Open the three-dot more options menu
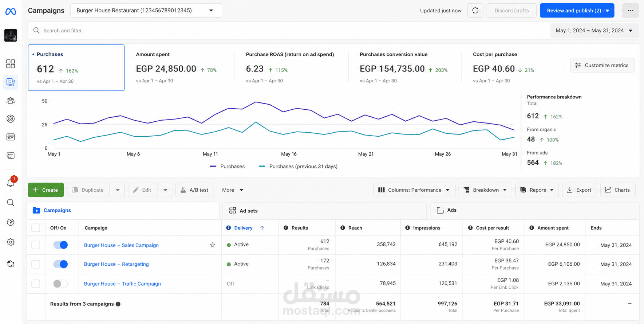 tap(631, 11)
